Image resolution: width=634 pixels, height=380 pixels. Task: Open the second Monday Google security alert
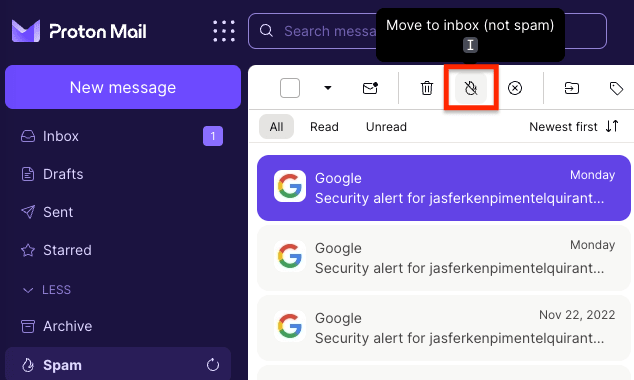point(444,258)
